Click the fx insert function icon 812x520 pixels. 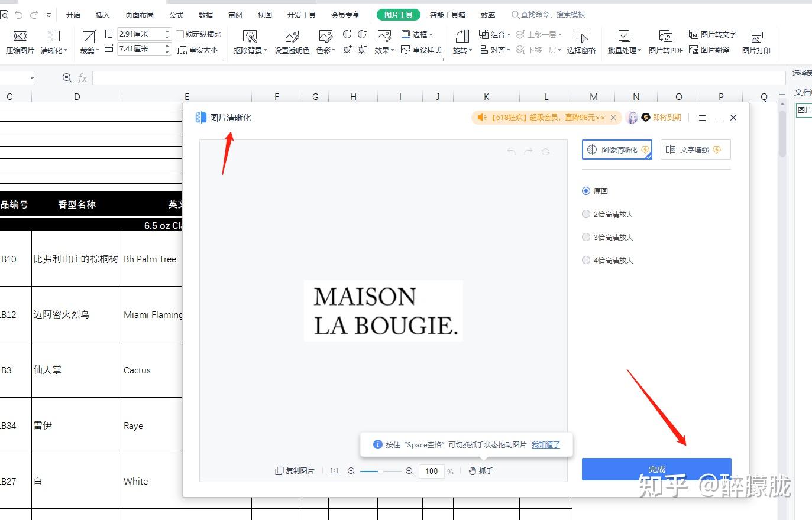tap(83, 78)
